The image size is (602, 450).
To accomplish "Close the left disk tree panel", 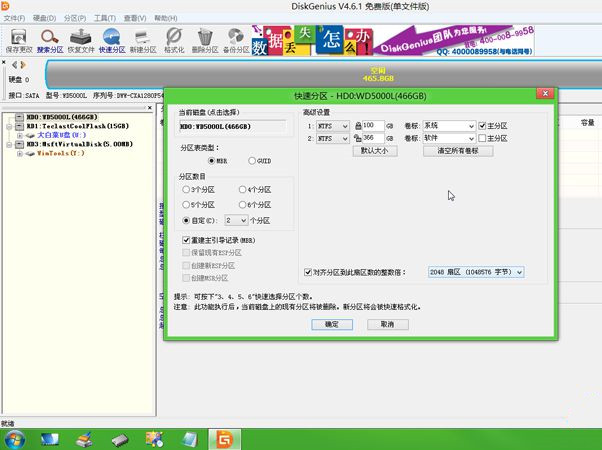I will pyautogui.click(x=150, y=108).
